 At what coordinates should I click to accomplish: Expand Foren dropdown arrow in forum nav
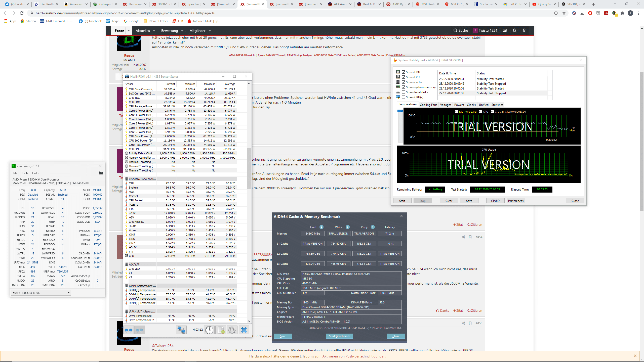point(129,31)
